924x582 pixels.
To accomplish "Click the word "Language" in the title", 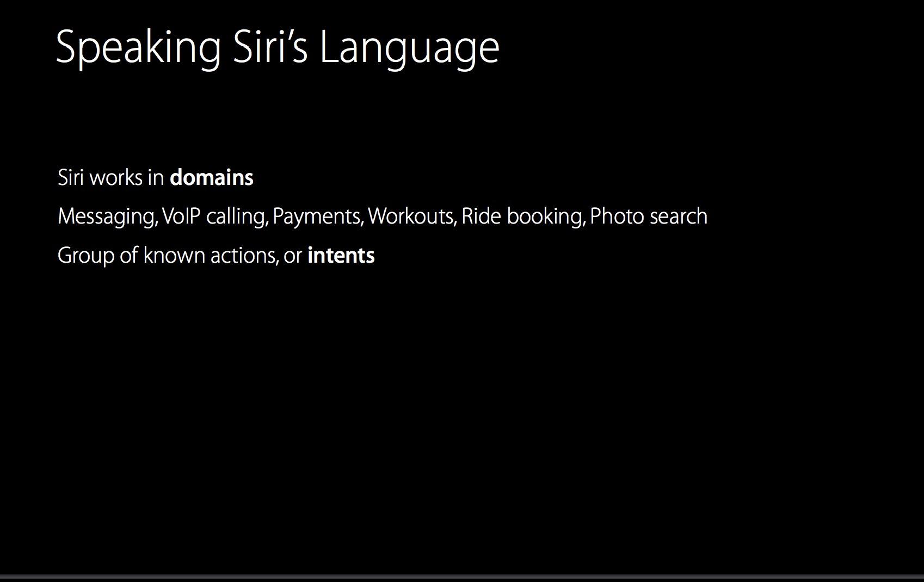I will [x=409, y=47].
